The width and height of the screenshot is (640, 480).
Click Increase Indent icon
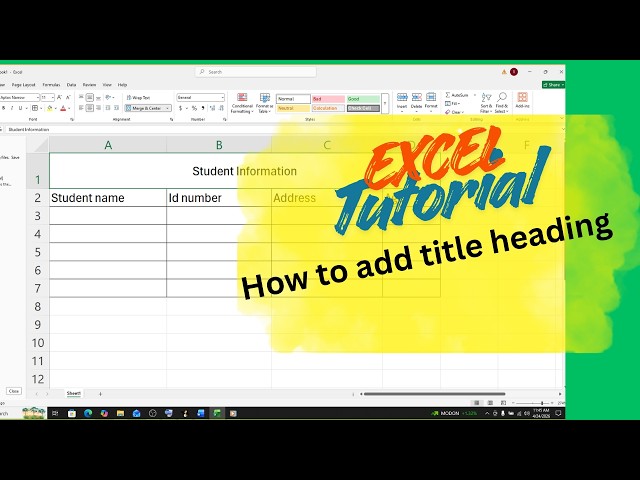pyautogui.click(x=116, y=108)
